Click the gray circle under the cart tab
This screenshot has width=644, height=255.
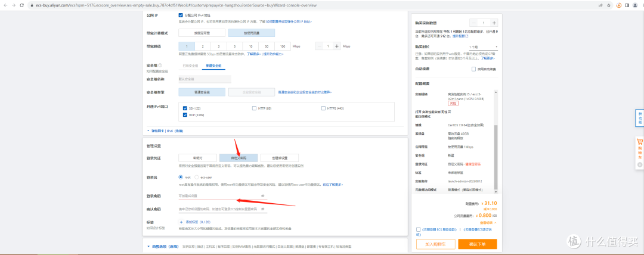pyautogui.click(x=639, y=164)
